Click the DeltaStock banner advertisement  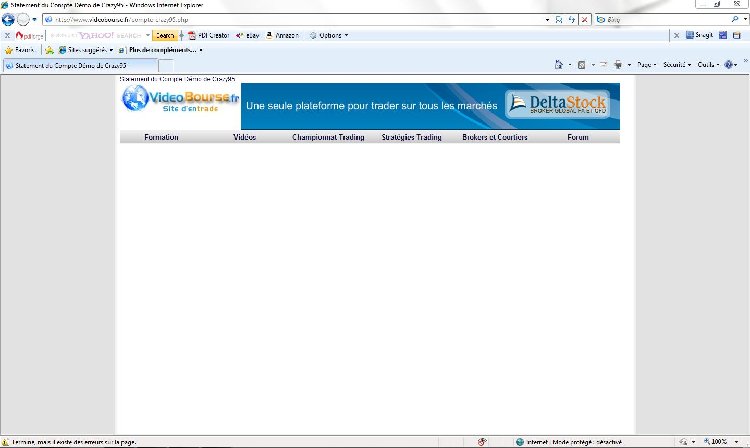pos(430,106)
